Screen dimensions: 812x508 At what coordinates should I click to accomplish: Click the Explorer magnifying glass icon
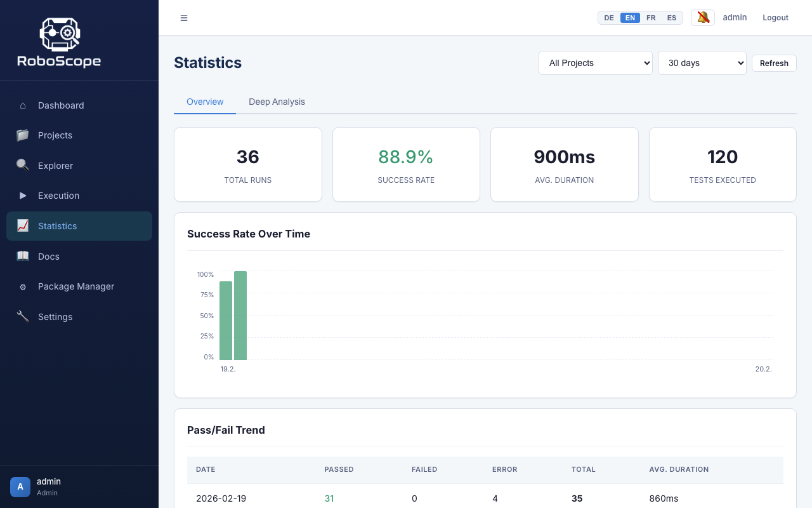(x=23, y=166)
